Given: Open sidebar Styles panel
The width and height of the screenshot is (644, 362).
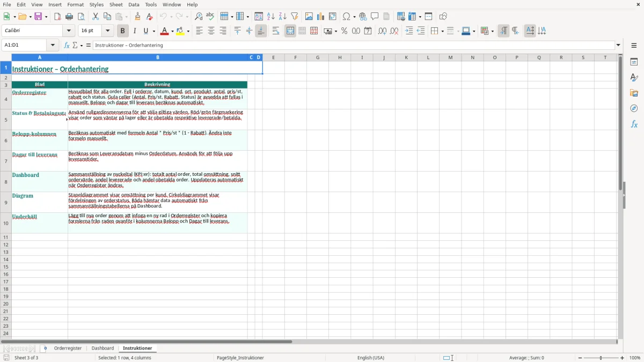Looking at the screenshot, I should [x=634, y=78].
